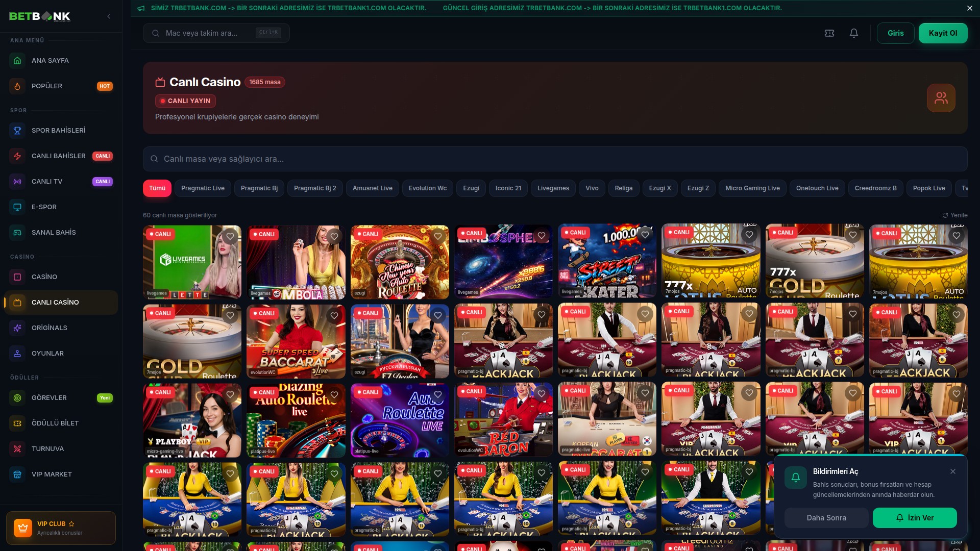Click the Kayıt Ol button
Viewport: 980px width, 551px height.
point(943,33)
